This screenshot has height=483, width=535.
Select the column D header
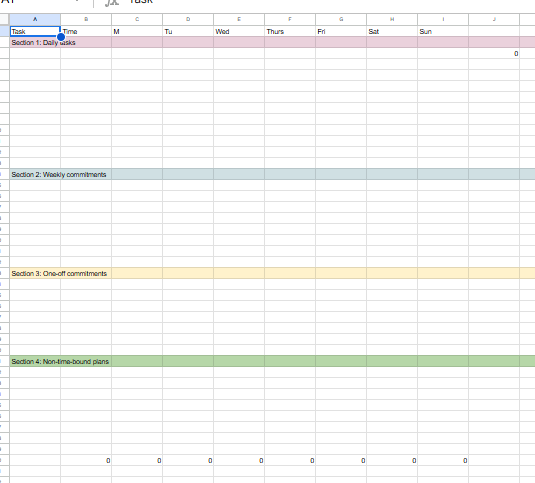[x=188, y=19]
